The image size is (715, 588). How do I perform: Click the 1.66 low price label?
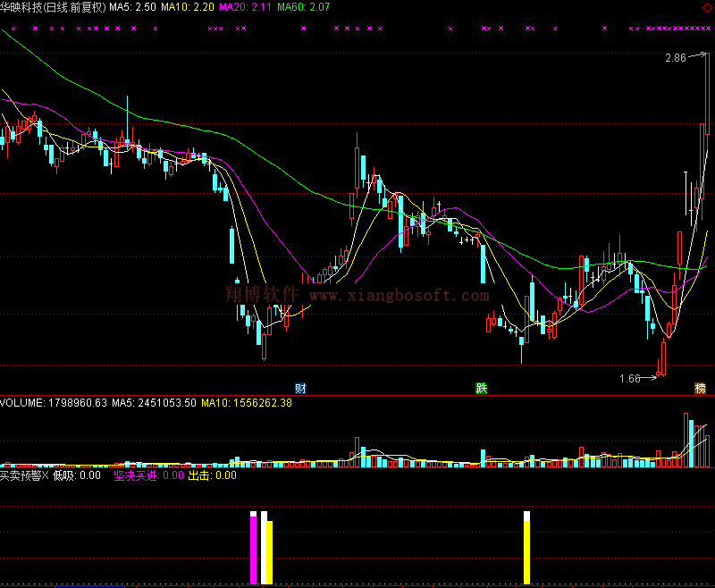[630, 379]
